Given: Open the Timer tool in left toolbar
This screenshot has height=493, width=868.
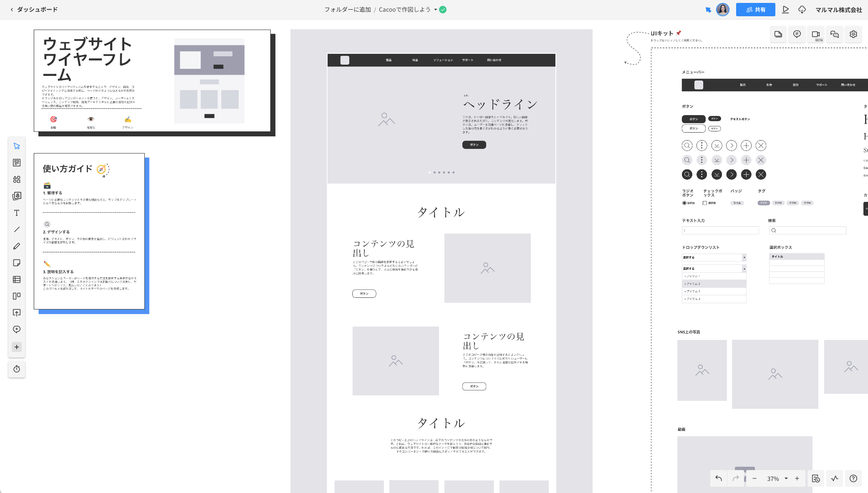Looking at the screenshot, I should pyautogui.click(x=17, y=369).
